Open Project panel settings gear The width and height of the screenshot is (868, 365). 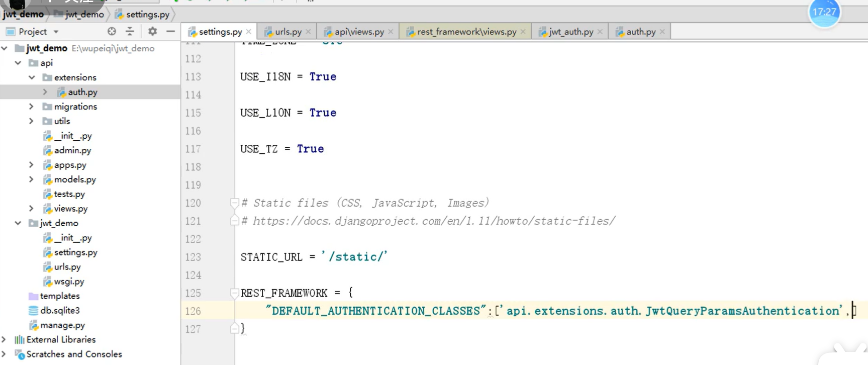152,32
